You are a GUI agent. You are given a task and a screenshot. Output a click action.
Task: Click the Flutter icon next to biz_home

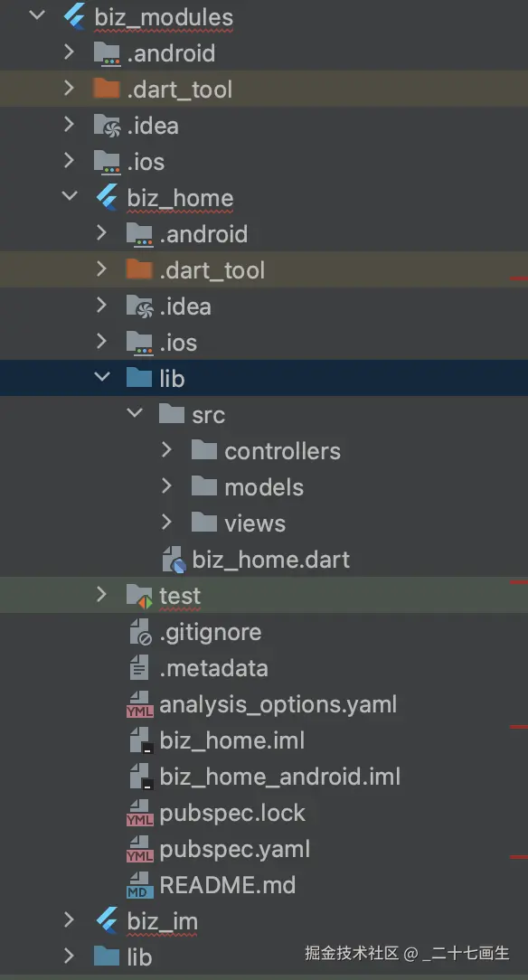108,197
